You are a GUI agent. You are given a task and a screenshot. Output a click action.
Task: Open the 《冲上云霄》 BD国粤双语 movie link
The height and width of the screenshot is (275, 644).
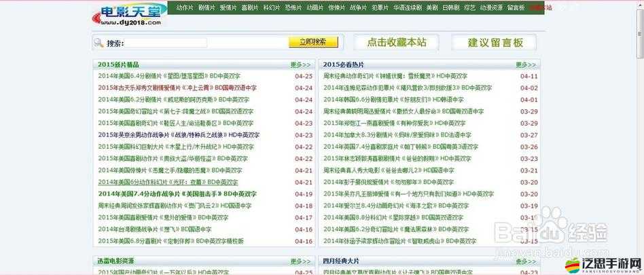point(177,88)
